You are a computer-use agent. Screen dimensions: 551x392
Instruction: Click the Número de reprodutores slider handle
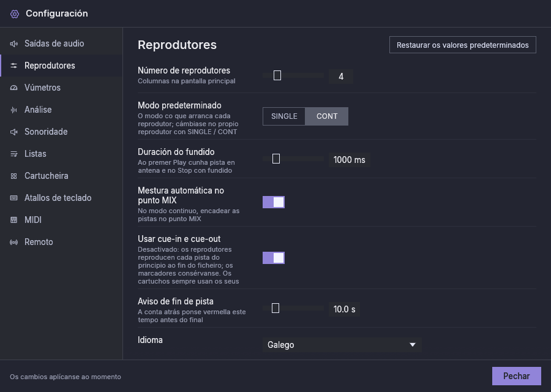click(277, 75)
